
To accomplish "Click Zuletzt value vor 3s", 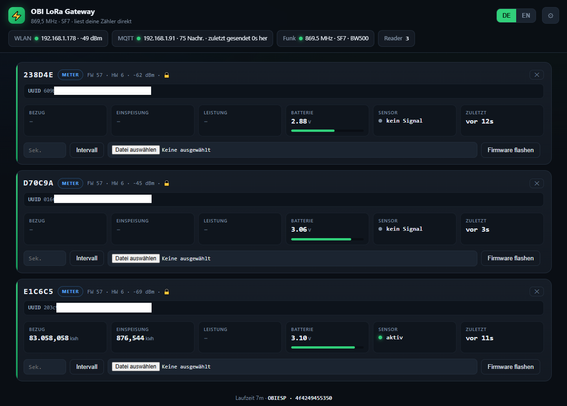I will 477,230.
